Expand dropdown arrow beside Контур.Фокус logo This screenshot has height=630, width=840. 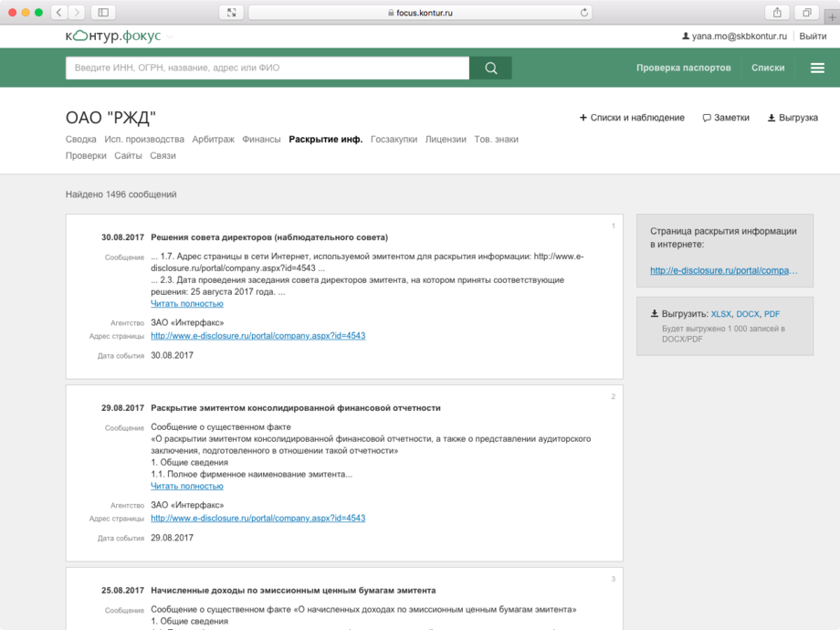(170, 37)
